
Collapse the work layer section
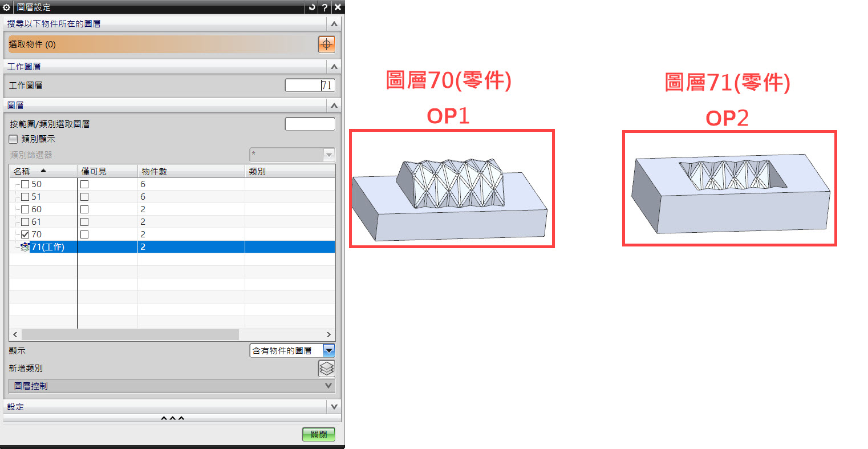334,67
